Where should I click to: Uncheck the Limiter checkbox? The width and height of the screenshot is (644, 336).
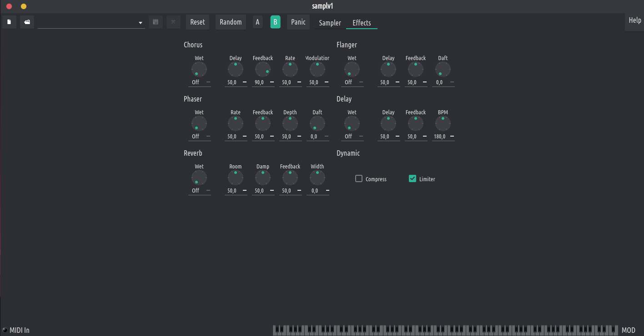point(413,179)
